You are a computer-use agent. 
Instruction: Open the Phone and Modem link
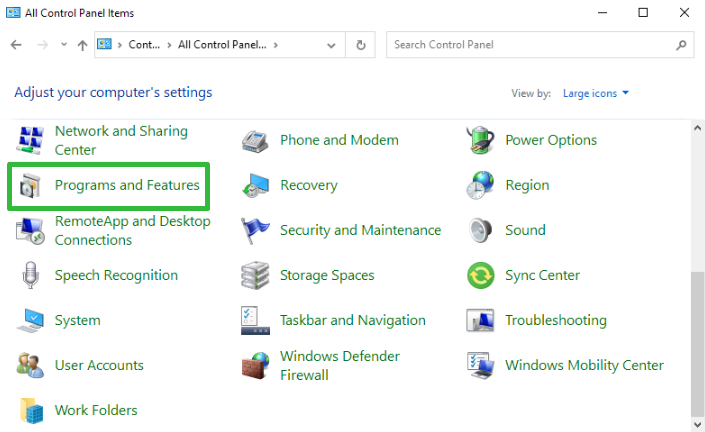339,140
